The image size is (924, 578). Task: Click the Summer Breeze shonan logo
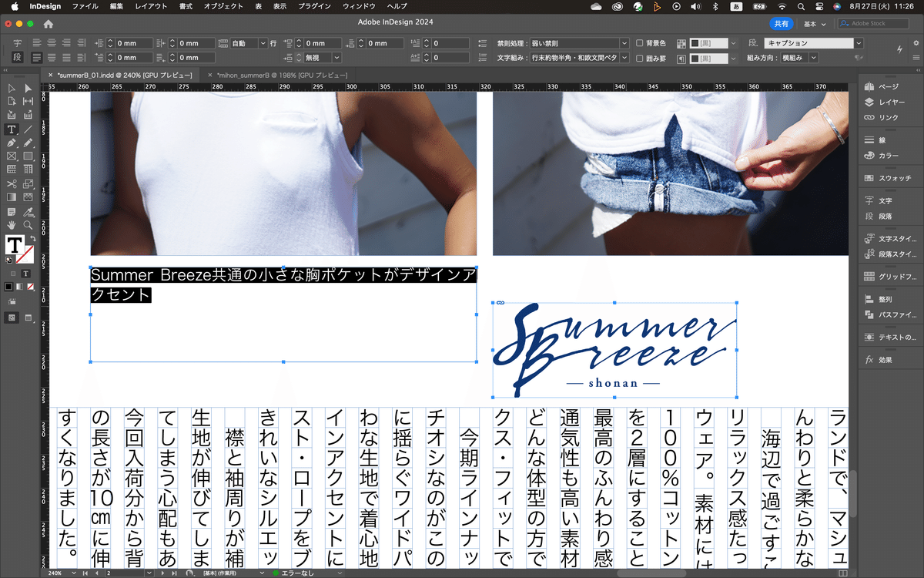coord(614,349)
